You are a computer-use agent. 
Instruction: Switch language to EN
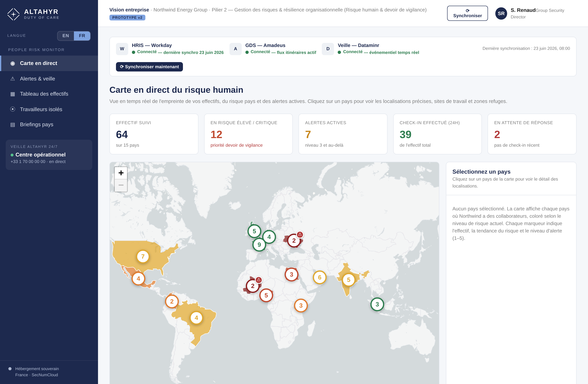(66, 36)
